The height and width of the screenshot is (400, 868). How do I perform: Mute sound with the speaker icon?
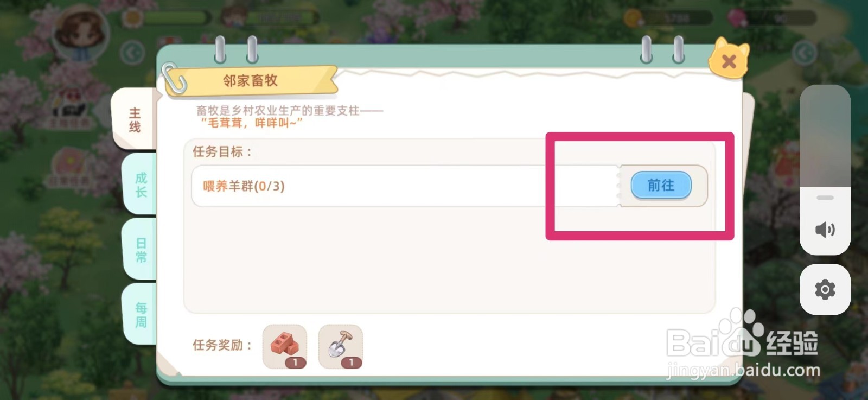pos(825,230)
